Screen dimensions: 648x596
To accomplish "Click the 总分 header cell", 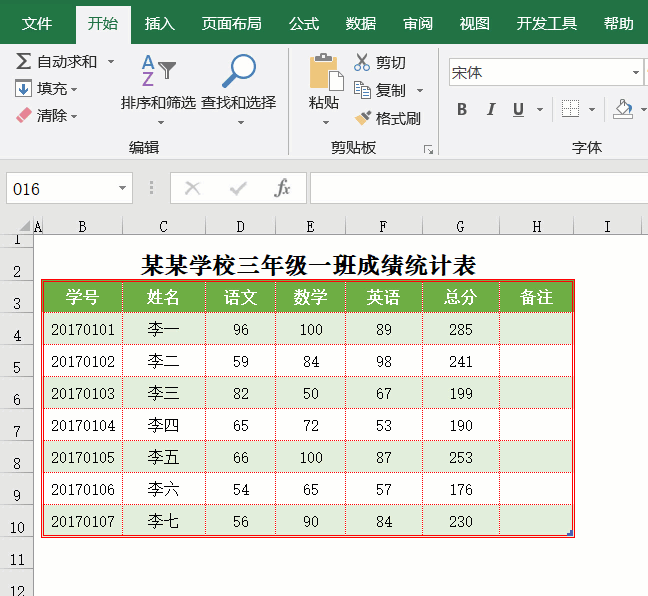I will pyautogui.click(x=461, y=297).
